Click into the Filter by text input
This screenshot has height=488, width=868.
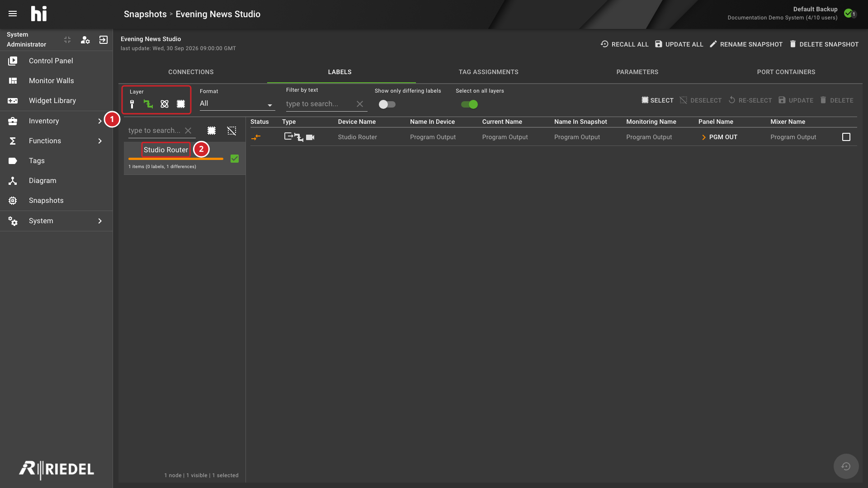(x=319, y=104)
